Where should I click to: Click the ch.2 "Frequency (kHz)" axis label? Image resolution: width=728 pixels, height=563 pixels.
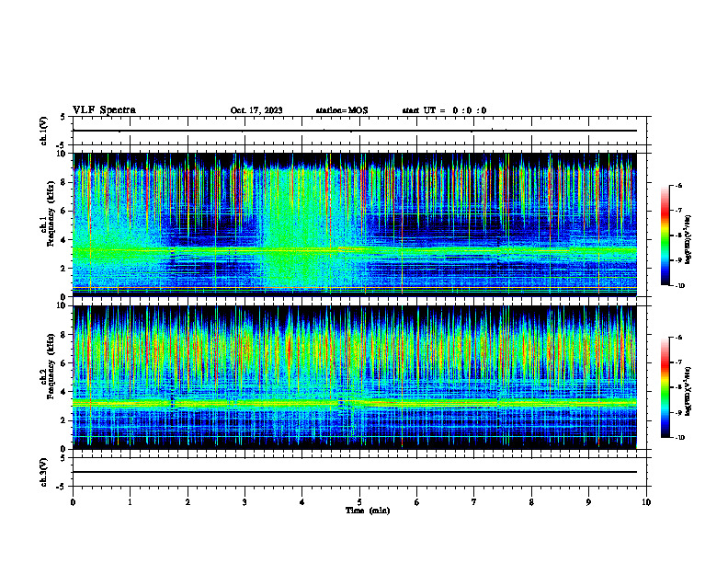coord(51,366)
